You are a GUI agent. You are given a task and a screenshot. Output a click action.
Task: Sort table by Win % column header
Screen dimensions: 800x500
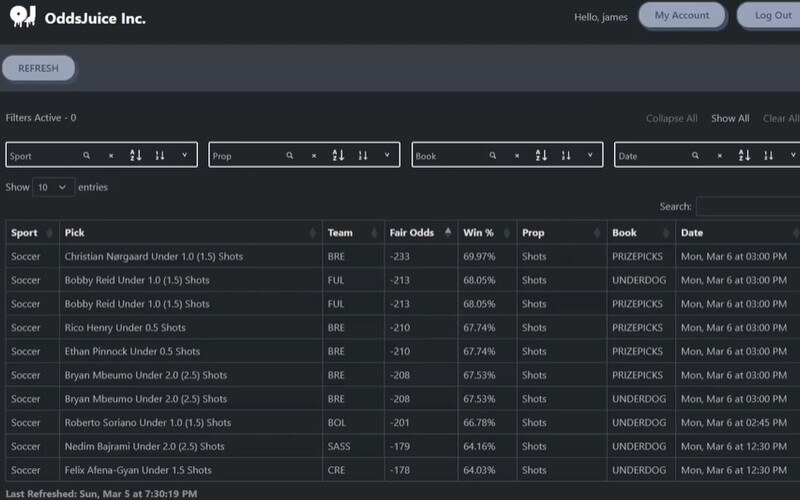pos(487,233)
